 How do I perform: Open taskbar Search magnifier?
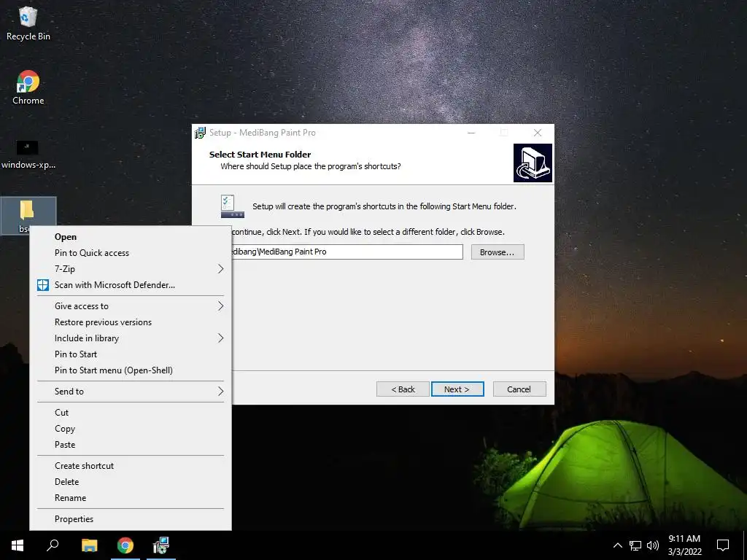53,545
